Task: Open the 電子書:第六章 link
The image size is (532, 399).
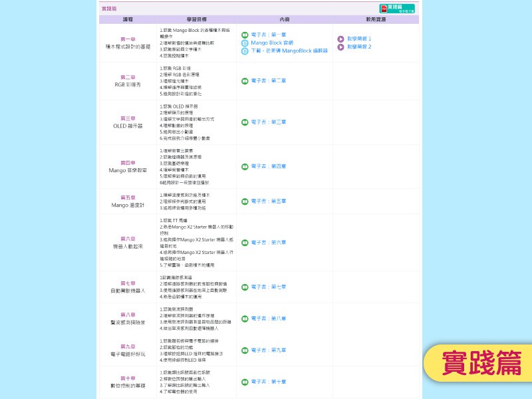Action: pyautogui.click(x=269, y=243)
